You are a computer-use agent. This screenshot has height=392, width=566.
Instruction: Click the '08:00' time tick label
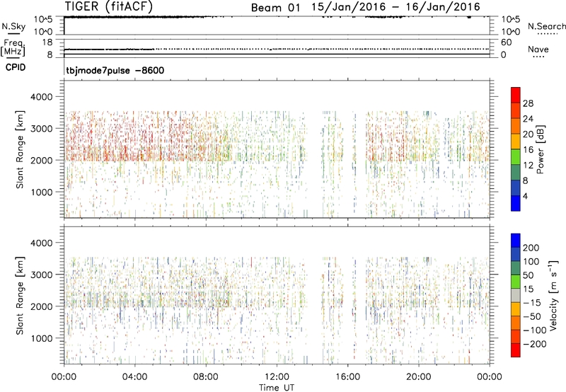pos(206,377)
